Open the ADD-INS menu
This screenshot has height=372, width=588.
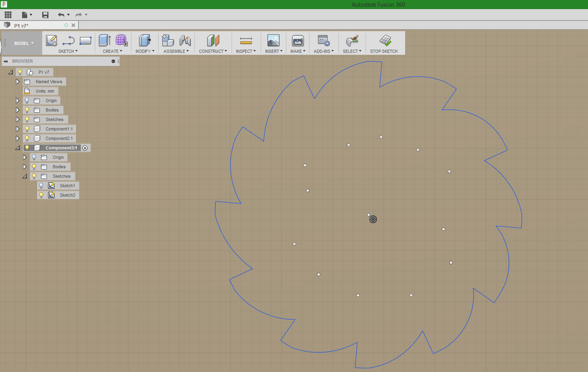[324, 51]
